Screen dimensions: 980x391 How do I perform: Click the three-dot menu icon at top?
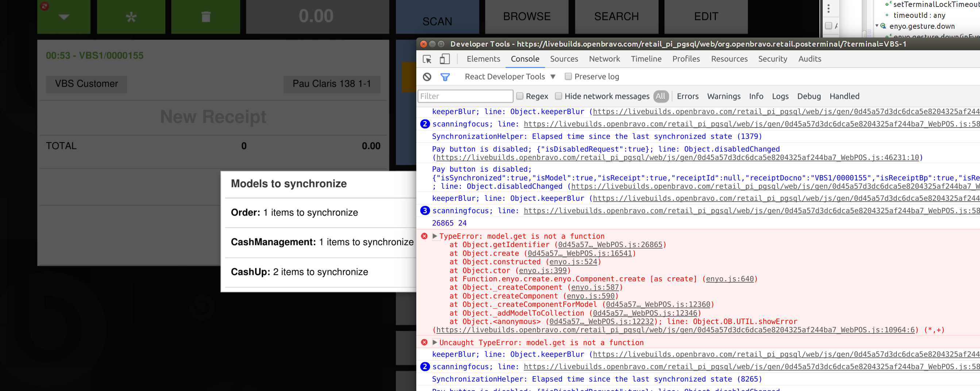[828, 8]
